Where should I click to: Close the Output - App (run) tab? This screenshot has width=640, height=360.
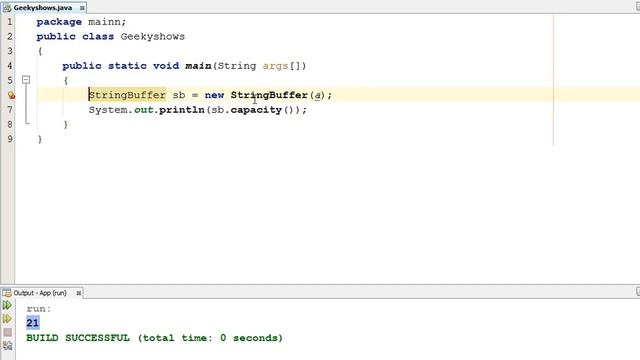78,293
